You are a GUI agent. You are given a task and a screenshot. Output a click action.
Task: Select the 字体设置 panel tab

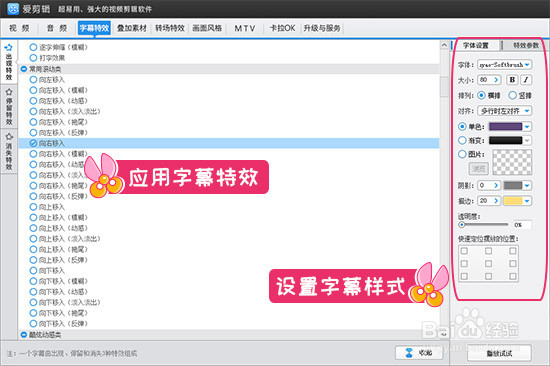[476, 45]
